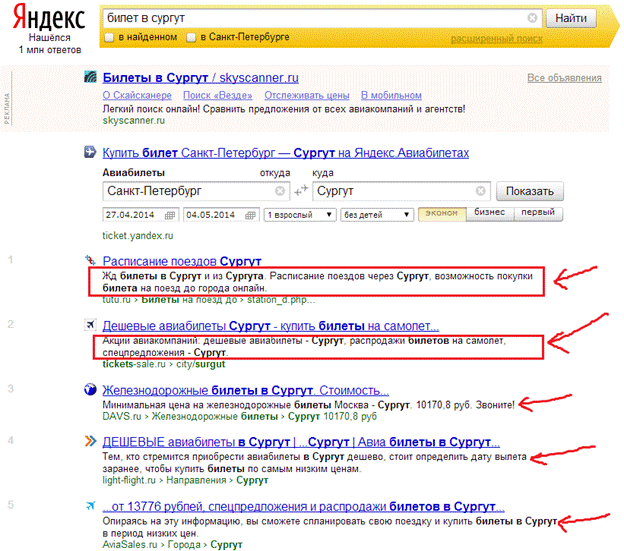This screenshot has height=551, width=624.
Task: Open 'Билеты в Сургут / skyscanner.ru' ad
Action: point(201,78)
